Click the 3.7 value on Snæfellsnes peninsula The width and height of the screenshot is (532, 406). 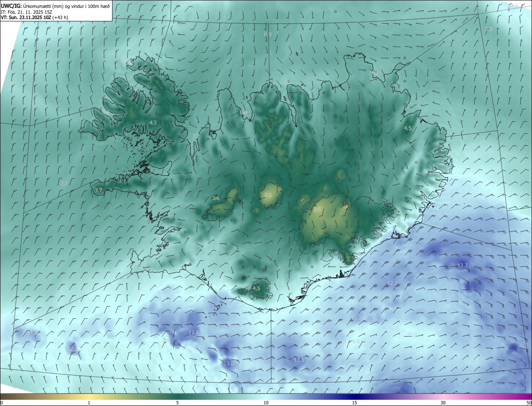tap(99, 190)
